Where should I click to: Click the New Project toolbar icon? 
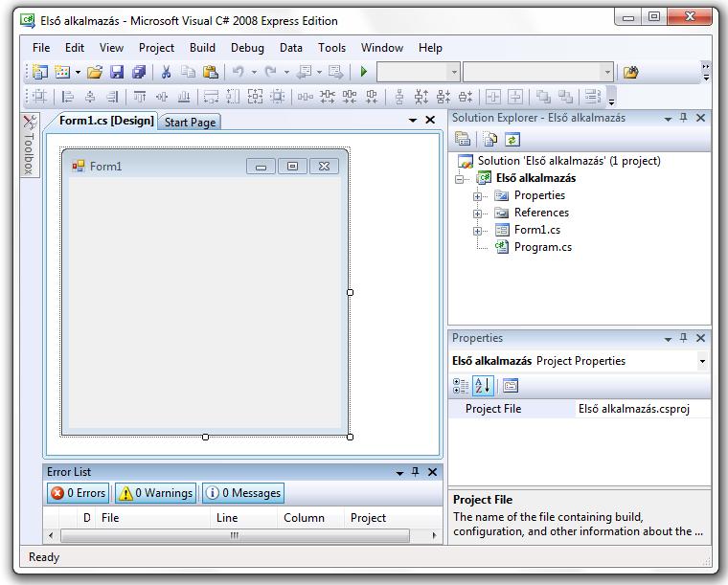[40, 72]
